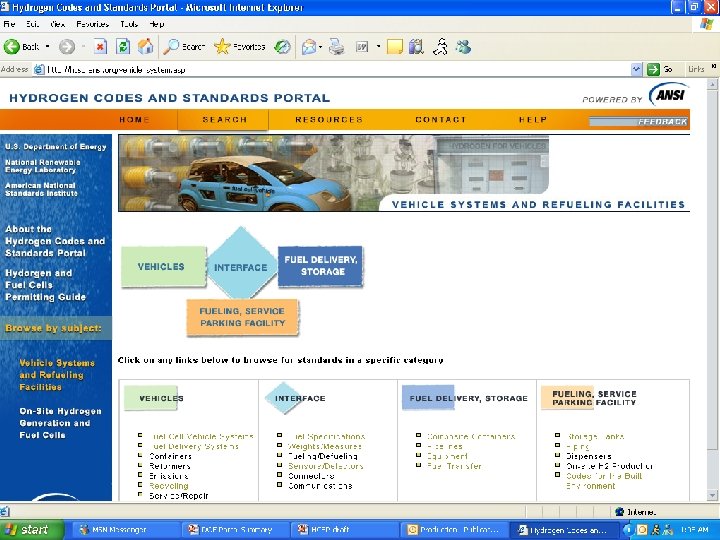Screen dimensions: 720x540
Task: Click the orange FUELING, SERVICE PARKING FACILITY box
Action: [x=242, y=317]
